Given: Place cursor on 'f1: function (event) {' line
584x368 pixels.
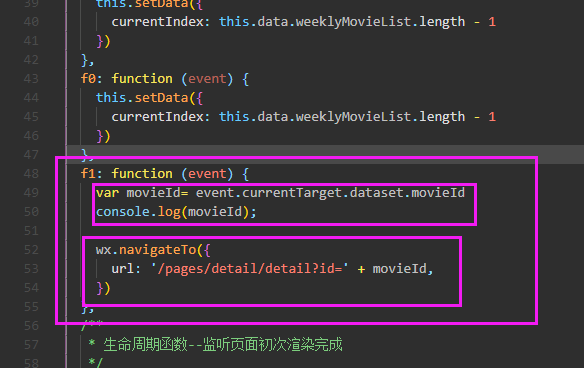Looking at the screenshot, I should point(165,174).
